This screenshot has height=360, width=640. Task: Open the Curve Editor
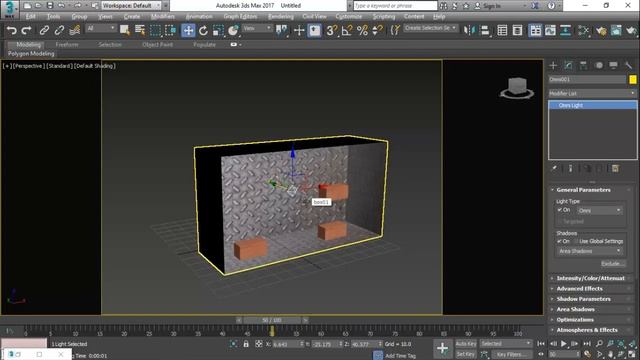click(550, 30)
